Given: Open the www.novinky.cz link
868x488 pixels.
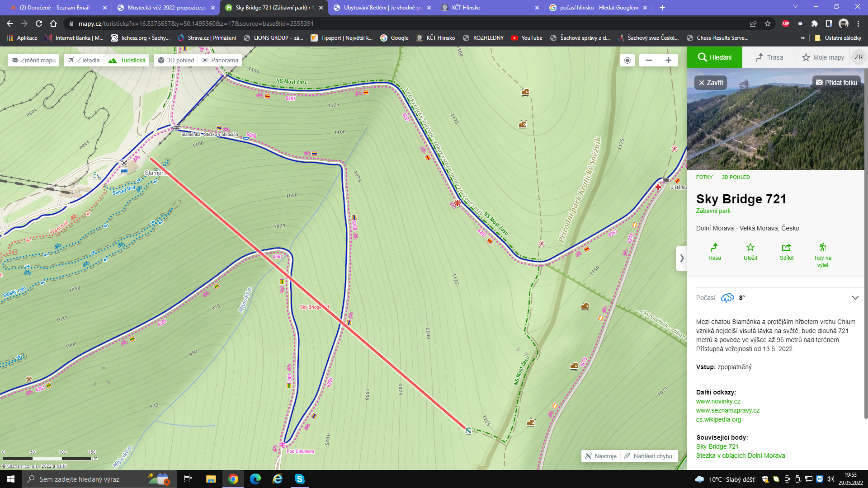Looking at the screenshot, I should click(718, 401).
